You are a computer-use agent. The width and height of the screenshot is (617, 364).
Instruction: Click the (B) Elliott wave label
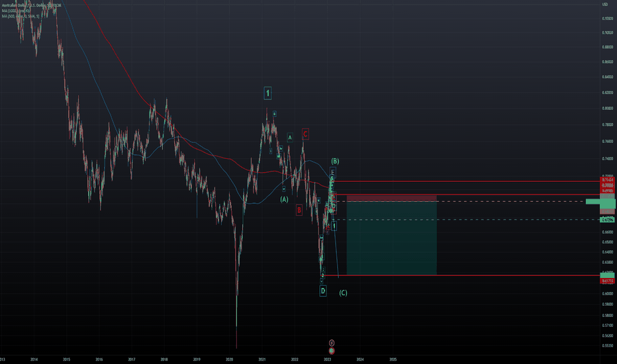[335, 161]
